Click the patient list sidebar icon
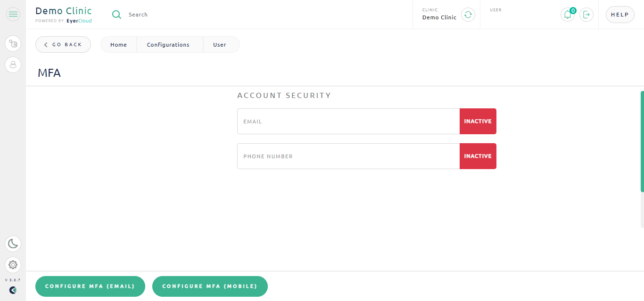Image resolution: width=644 pixels, height=301 pixels. pos(13,44)
